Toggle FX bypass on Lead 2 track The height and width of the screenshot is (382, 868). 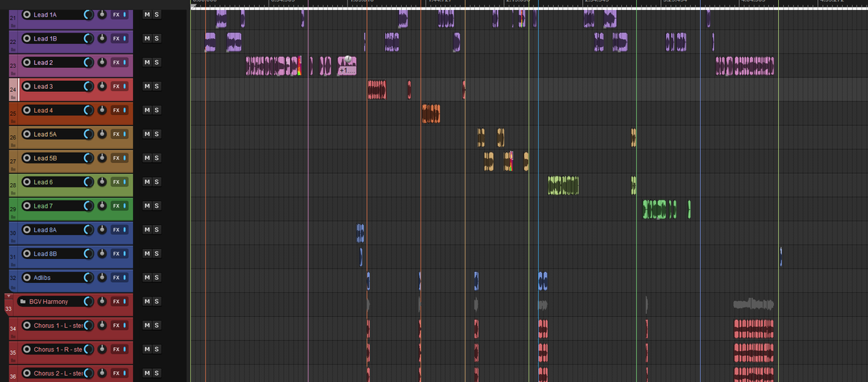pos(125,62)
